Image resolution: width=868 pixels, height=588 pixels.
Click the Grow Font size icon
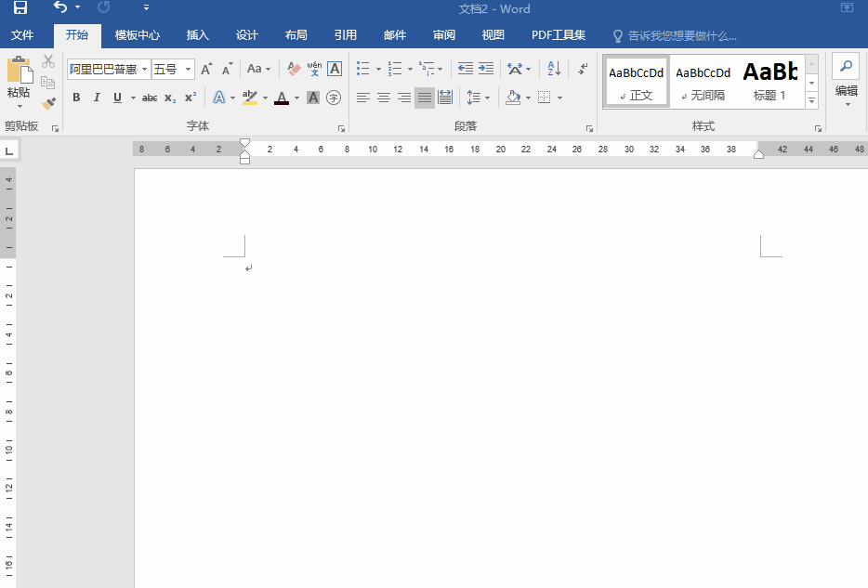tap(206, 69)
